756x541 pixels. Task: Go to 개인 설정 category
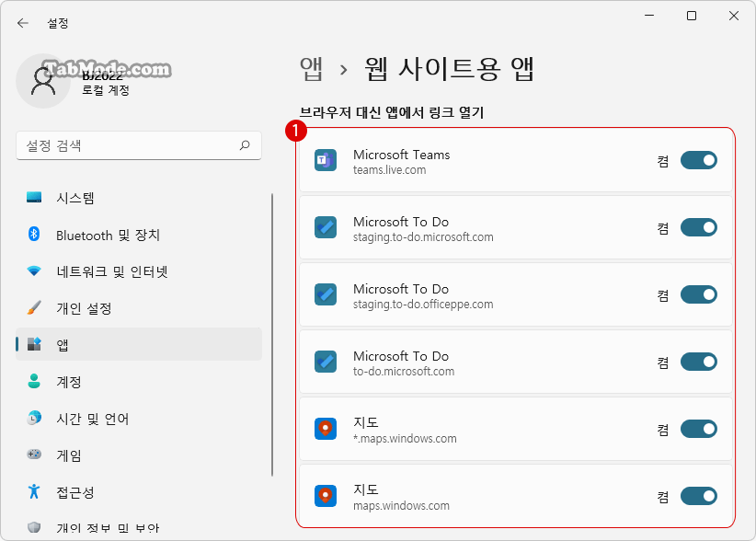(139, 308)
